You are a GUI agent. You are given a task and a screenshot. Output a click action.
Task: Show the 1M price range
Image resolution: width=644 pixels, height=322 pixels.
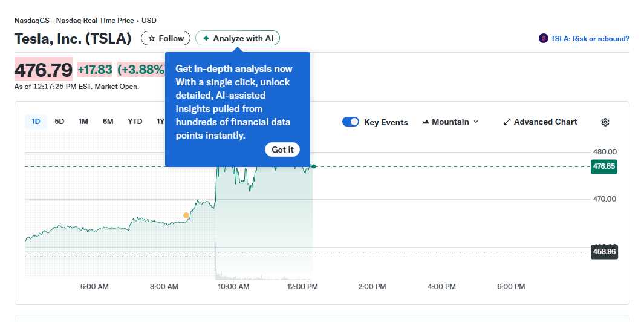[83, 122]
